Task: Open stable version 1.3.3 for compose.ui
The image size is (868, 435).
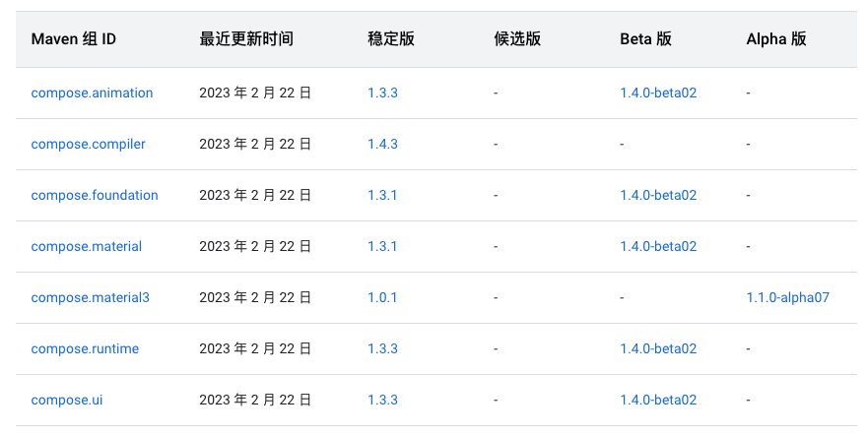Action: coord(382,400)
